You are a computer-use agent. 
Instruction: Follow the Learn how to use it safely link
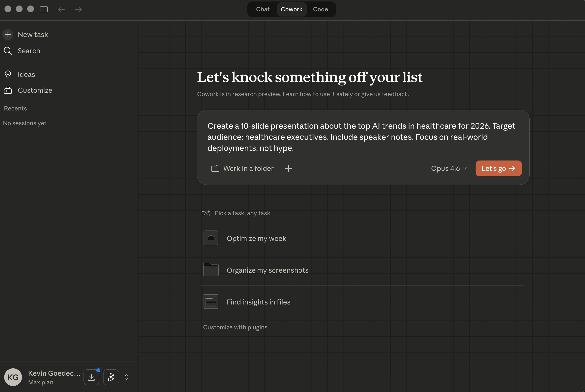(318, 94)
